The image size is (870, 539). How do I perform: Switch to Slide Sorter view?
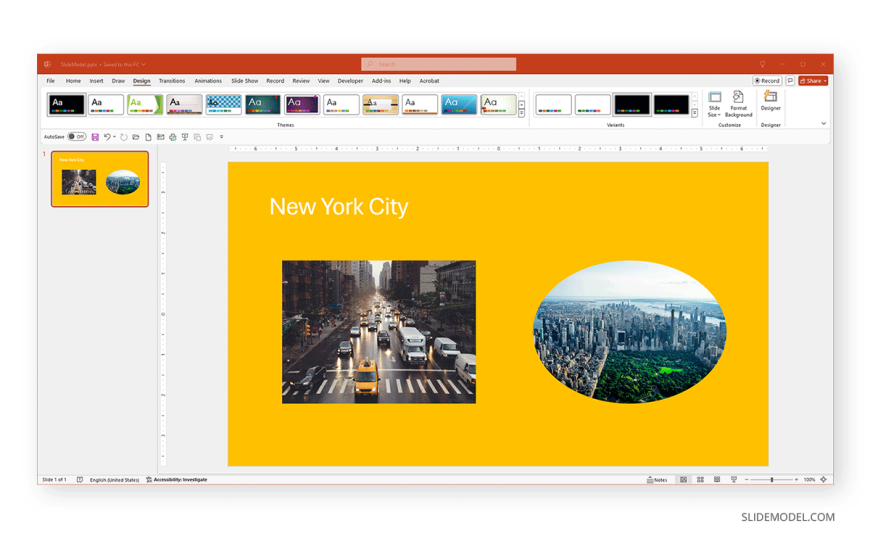(700, 480)
